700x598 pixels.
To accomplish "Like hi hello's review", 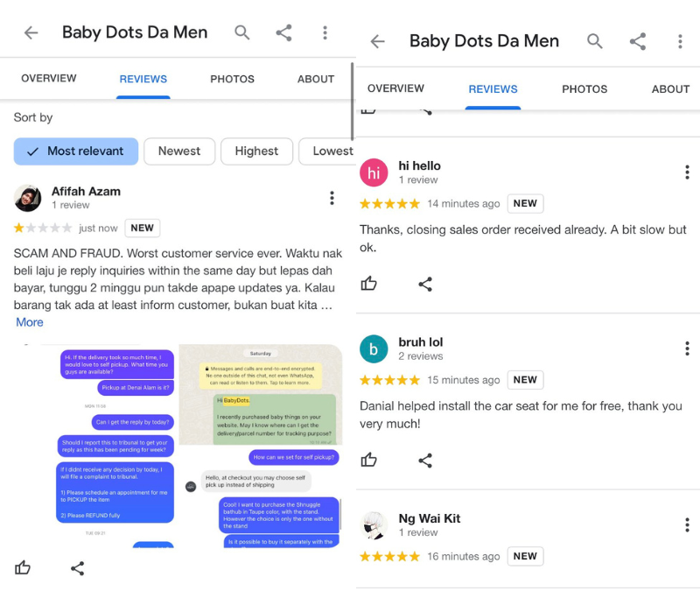I will point(368,284).
